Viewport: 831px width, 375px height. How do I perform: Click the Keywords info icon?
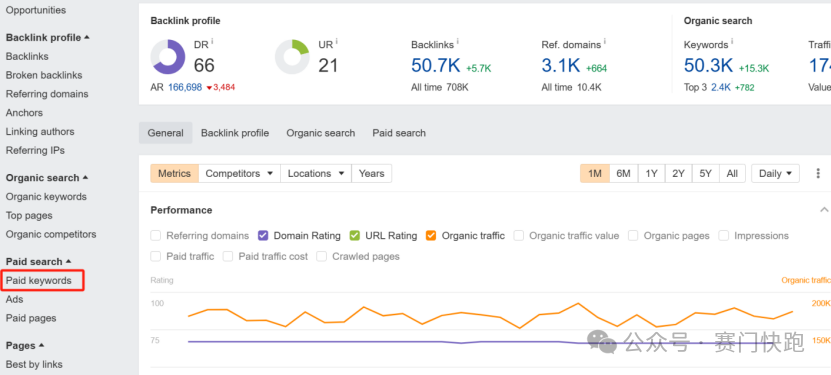(732, 41)
